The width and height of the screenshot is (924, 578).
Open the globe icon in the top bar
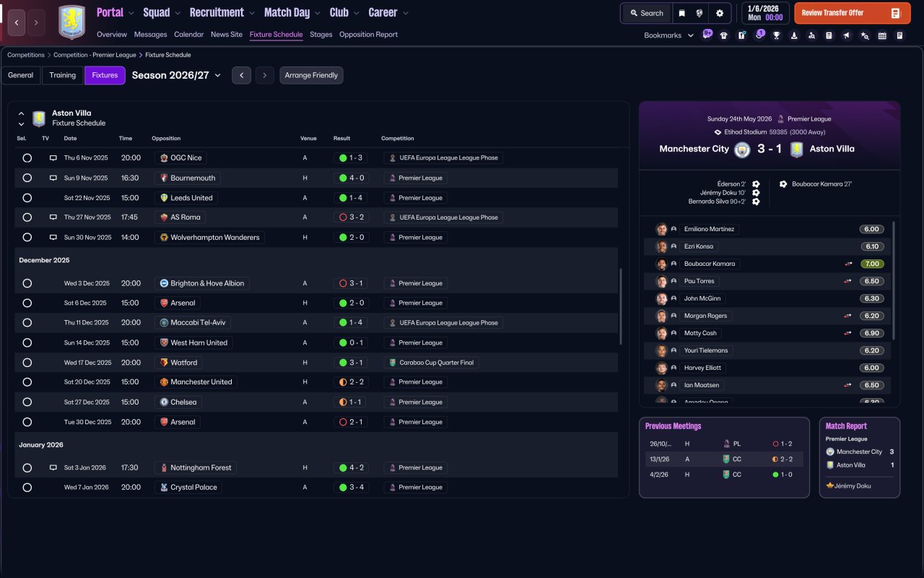699,13
